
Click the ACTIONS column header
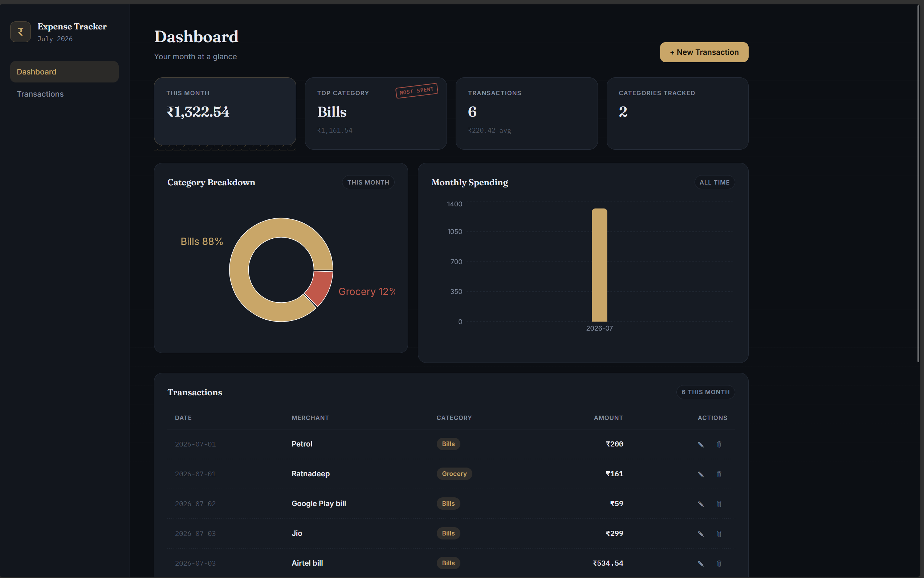(712, 418)
